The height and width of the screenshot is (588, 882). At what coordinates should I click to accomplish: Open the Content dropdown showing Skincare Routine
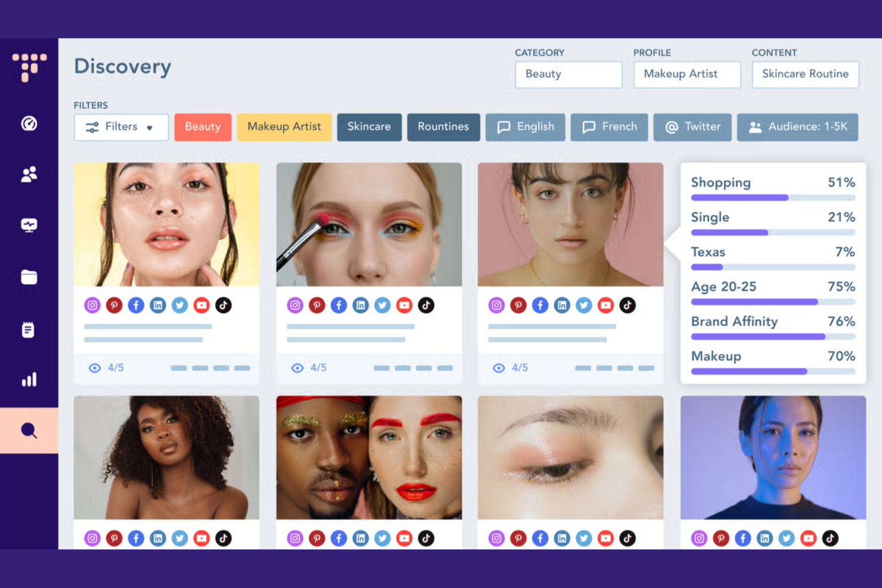(x=805, y=74)
